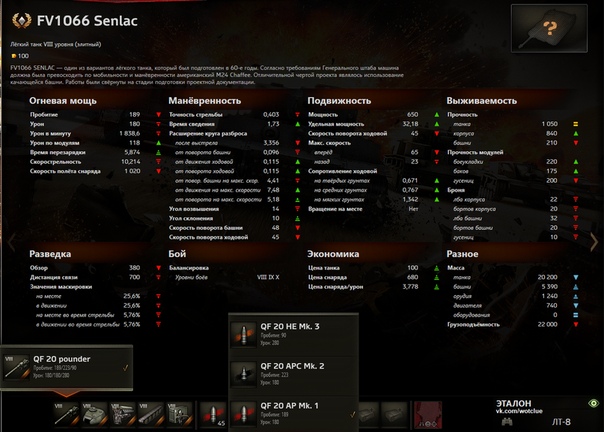The width and height of the screenshot is (604, 432).
Task: Go to previous tank with left arrow
Action: (12, 242)
